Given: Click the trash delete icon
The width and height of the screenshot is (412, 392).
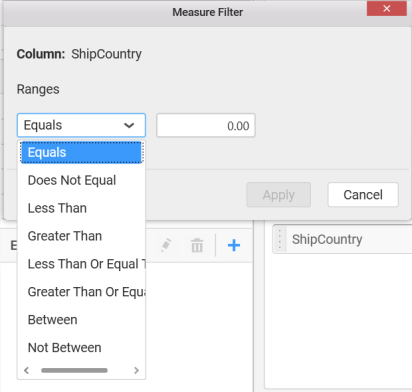Looking at the screenshot, I should click(197, 245).
